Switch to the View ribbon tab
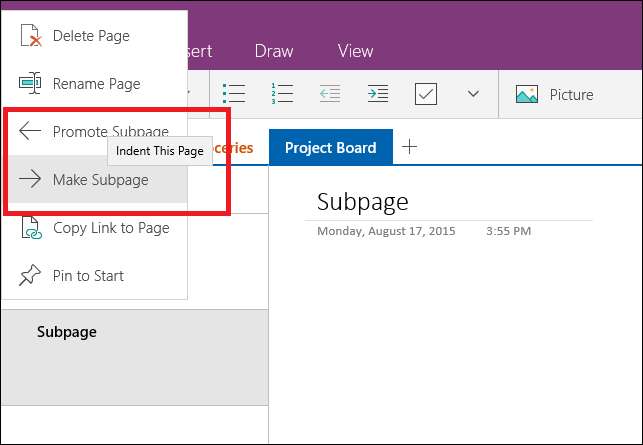The height and width of the screenshot is (445, 643). (355, 51)
